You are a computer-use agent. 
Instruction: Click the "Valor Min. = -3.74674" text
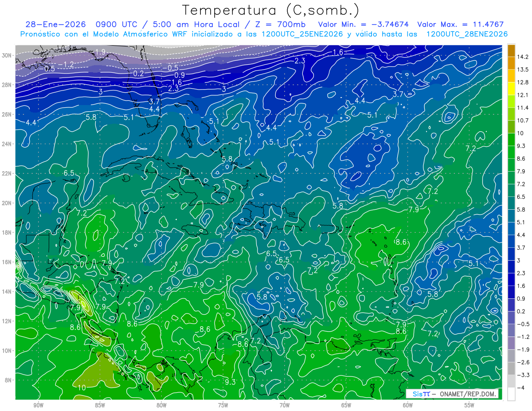tap(364, 24)
